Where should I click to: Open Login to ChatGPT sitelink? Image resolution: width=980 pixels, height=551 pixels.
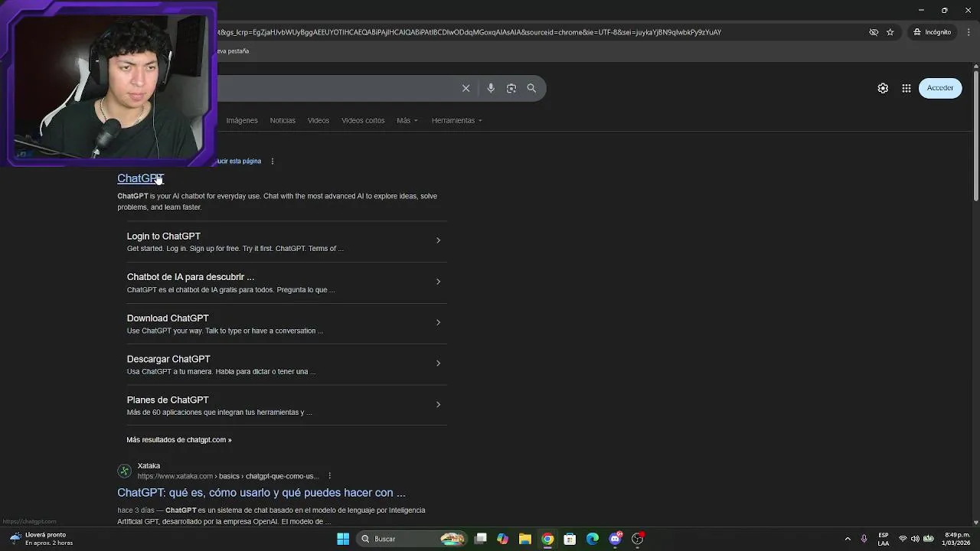click(x=164, y=236)
